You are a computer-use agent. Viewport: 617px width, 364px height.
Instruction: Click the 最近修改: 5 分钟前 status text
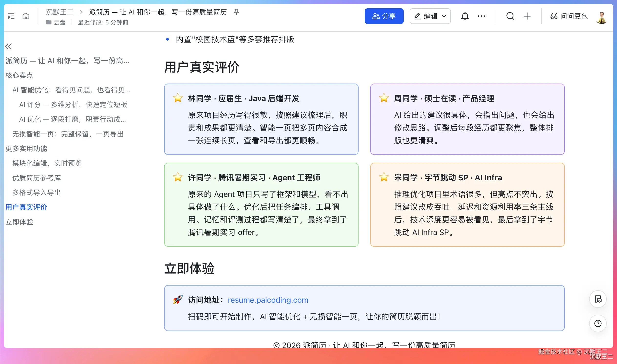pos(103,22)
